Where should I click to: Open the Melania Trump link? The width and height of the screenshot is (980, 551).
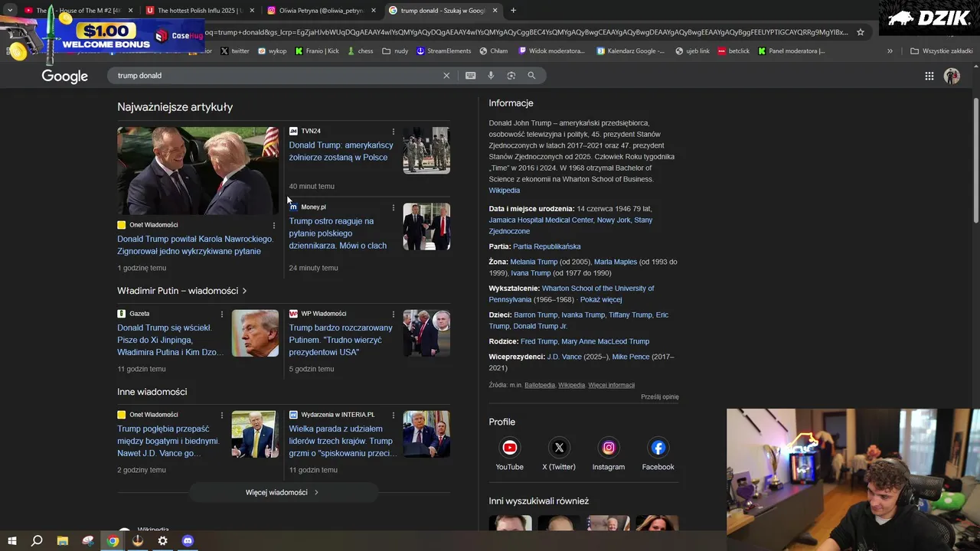[x=534, y=262]
